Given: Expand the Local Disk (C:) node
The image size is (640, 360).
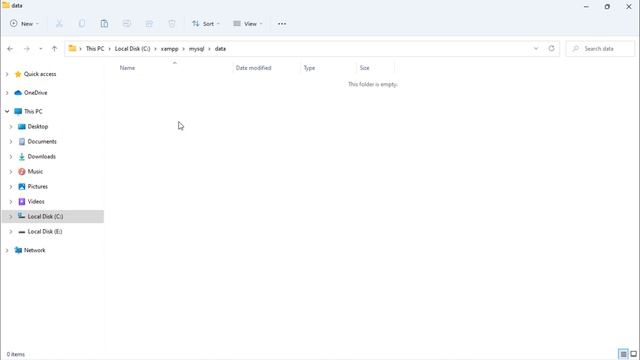Looking at the screenshot, I should coord(11,216).
